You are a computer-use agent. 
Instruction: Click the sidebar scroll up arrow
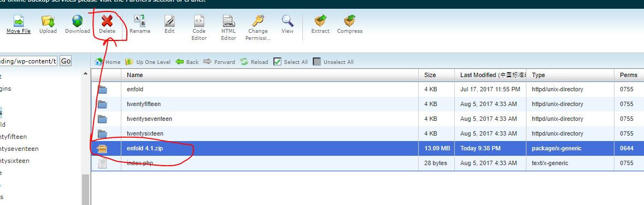pyautogui.click(x=86, y=74)
